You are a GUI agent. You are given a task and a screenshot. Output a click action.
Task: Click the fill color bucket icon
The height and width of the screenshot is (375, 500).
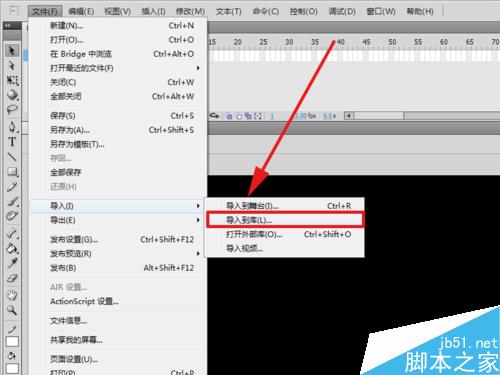(12, 356)
